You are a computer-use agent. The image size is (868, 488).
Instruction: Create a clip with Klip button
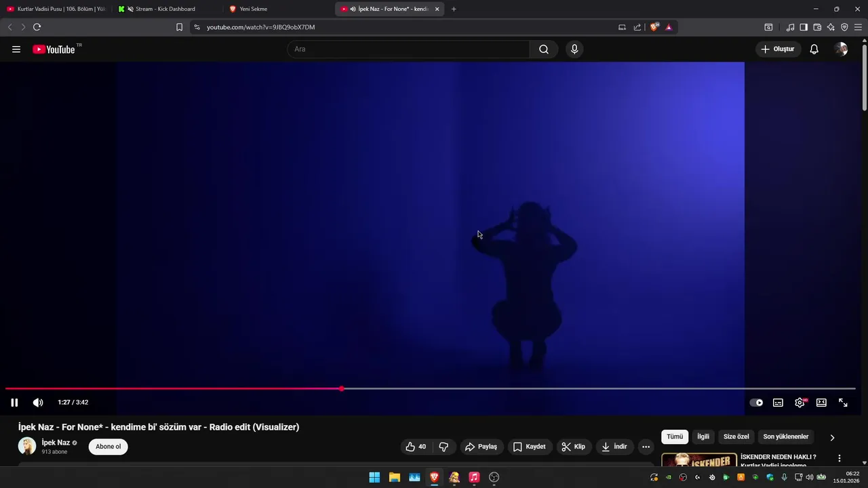point(574,447)
